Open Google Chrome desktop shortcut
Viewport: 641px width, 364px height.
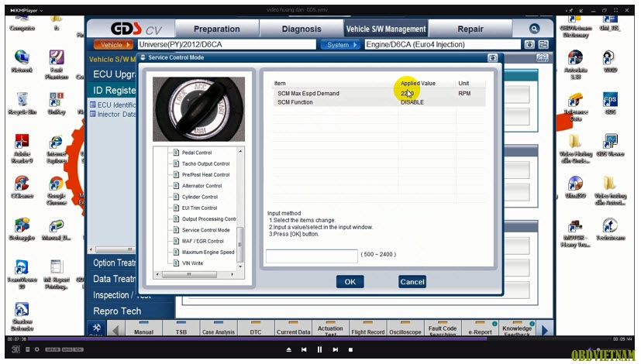(56, 188)
